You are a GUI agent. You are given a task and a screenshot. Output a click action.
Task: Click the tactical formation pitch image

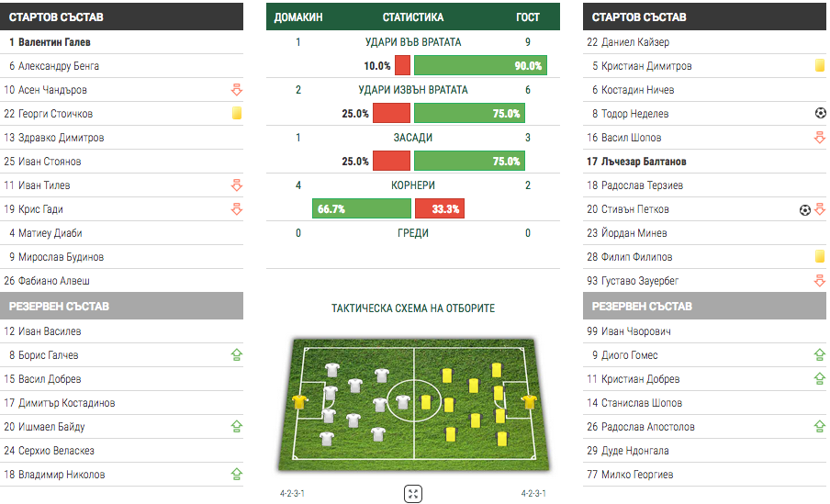(413, 404)
